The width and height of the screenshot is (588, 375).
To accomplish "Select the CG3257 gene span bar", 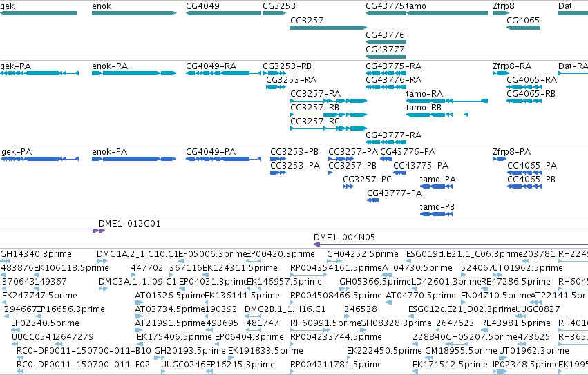I will [x=328, y=28].
